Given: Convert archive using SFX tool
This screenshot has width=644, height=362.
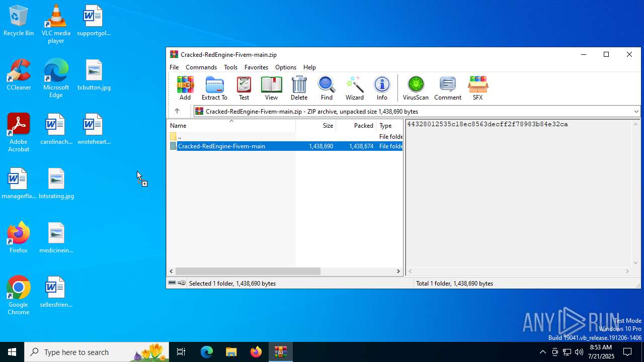Looking at the screenshot, I should point(477,88).
